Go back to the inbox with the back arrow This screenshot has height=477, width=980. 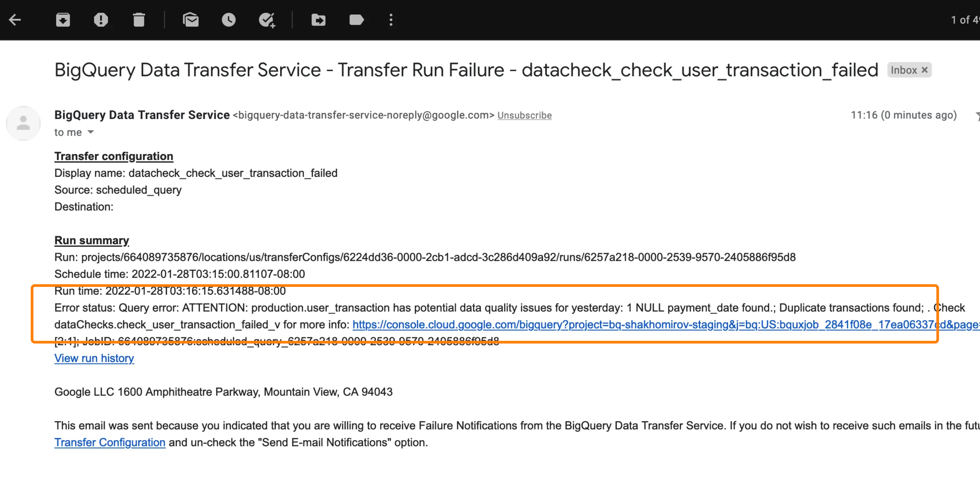coord(15,20)
